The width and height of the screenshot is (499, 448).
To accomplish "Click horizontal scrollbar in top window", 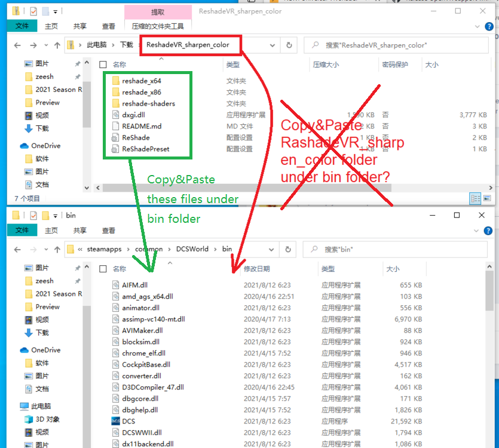I will coord(247,188).
